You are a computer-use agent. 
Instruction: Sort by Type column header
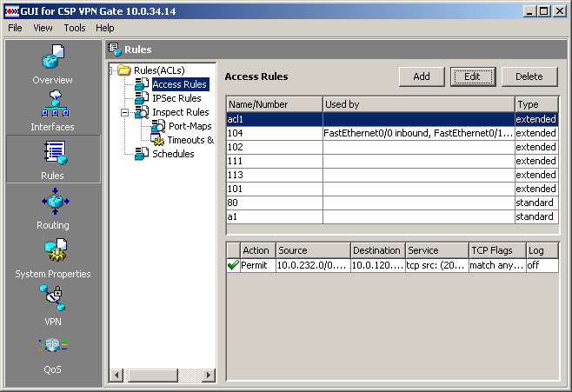(x=536, y=104)
